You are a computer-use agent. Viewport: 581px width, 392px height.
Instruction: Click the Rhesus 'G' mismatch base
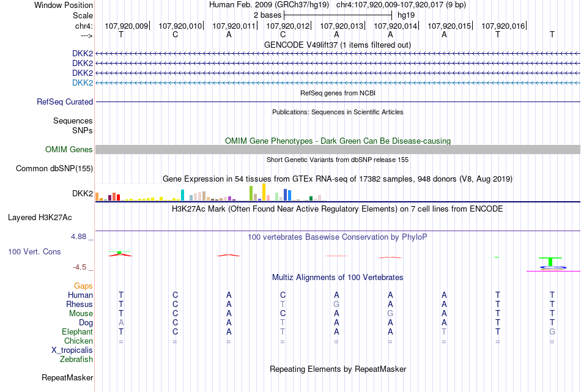click(x=336, y=304)
